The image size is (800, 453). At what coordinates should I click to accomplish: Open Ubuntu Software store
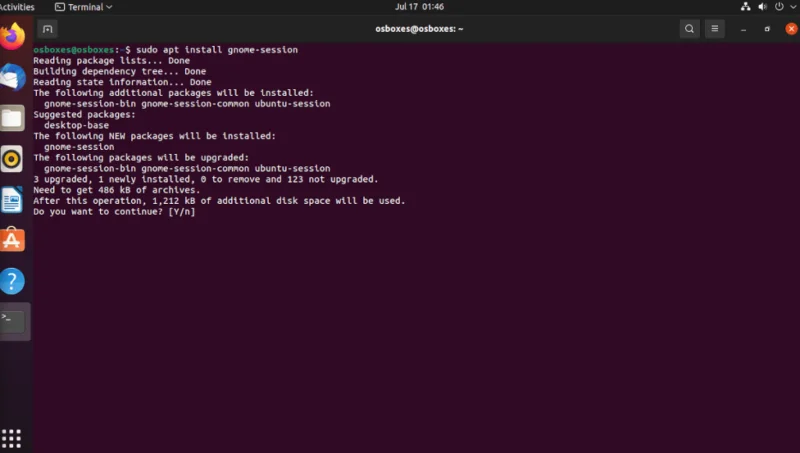click(12, 240)
